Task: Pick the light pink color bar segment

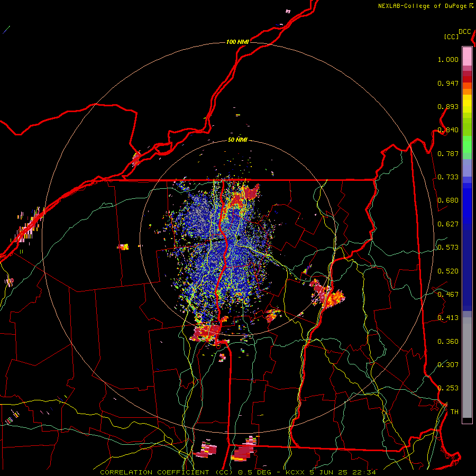Action: (467, 56)
